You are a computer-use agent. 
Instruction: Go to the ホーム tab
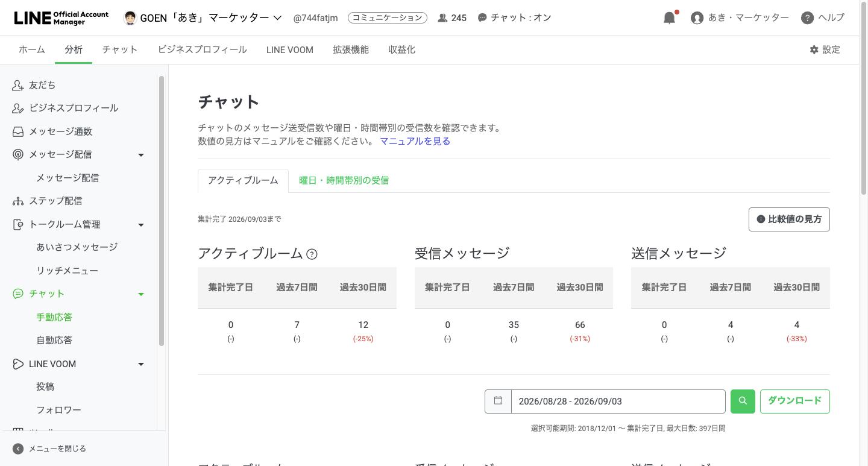pos(32,50)
